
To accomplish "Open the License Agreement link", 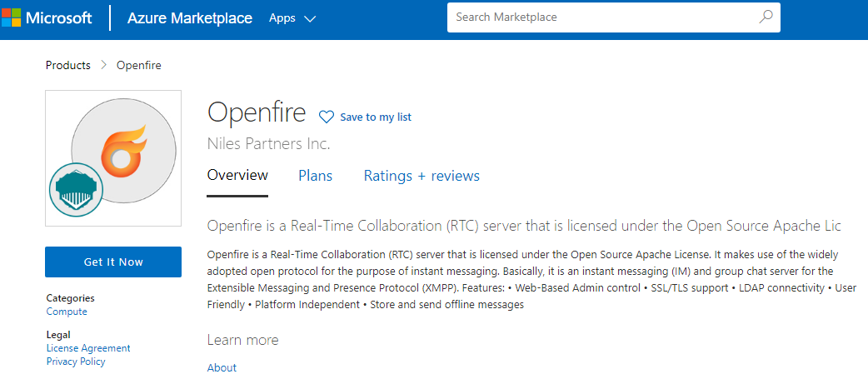I will tap(88, 348).
